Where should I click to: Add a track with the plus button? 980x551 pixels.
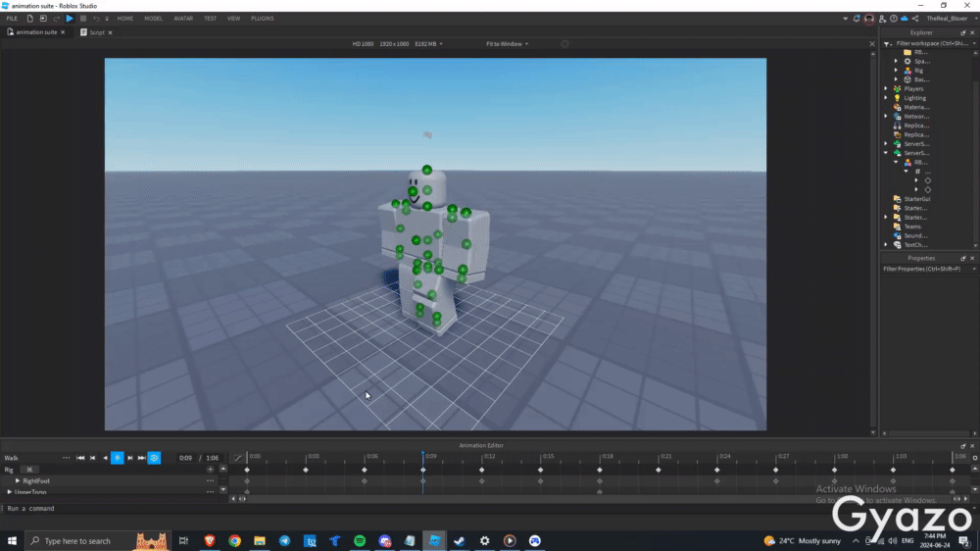click(210, 470)
